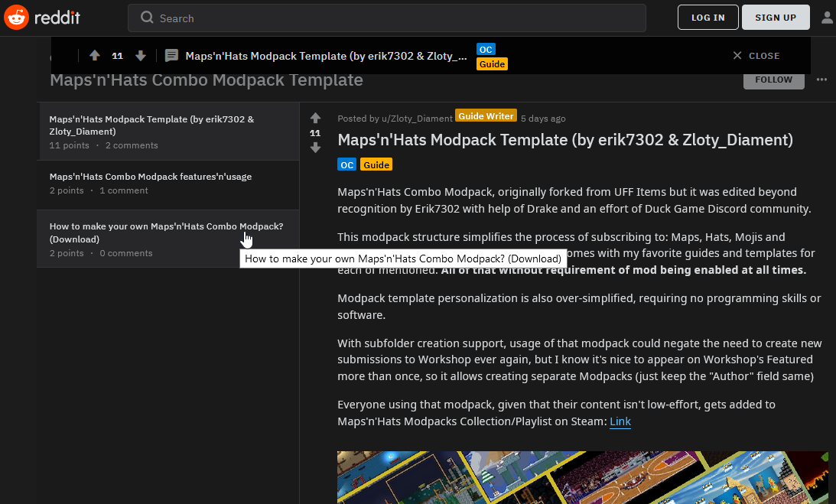Select the Modpack features'n'usage collection item
The image size is (836, 504).
(168, 184)
